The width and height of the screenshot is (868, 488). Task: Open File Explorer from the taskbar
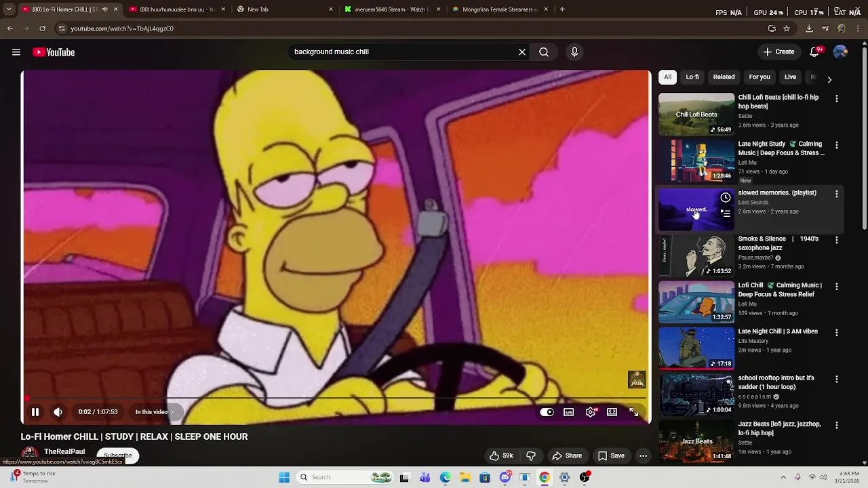(x=465, y=477)
